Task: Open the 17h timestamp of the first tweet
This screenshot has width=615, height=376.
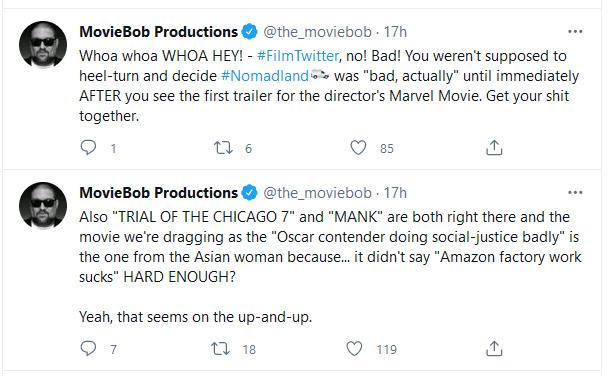Action: (395, 32)
